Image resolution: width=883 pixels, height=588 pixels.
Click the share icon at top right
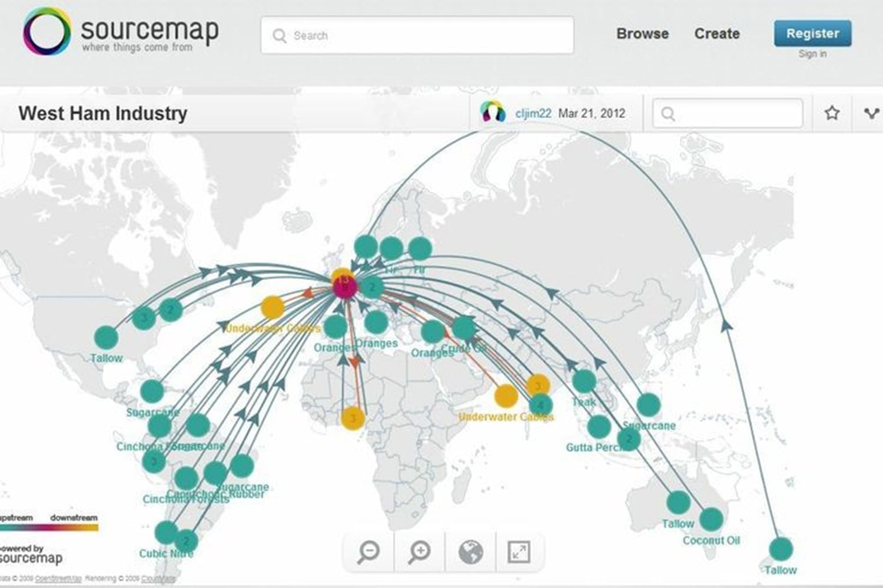pyautogui.click(x=872, y=113)
